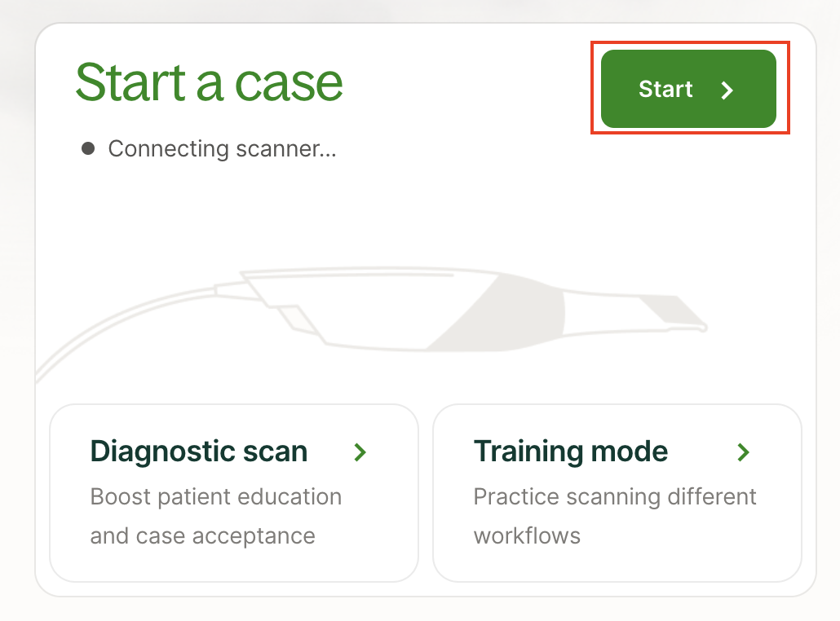This screenshot has height=621, width=840.
Task: Click the "workflows" word in Training card
Action: pyautogui.click(x=527, y=536)
